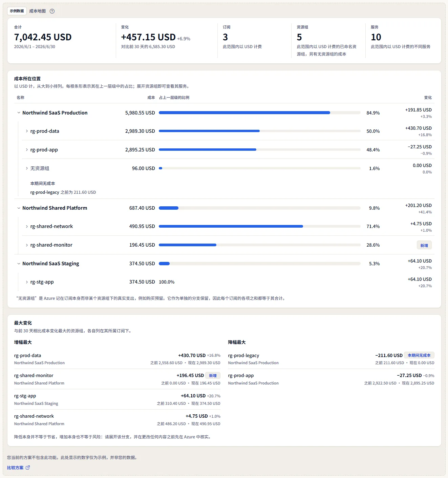Click the 占上一级的比例 column header
The height and width of the screenshot is (478, 448).
pyautogui.click(x=174, y=98)
